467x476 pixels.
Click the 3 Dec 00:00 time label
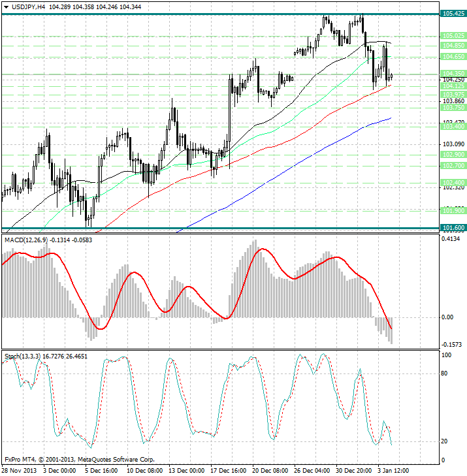pyautogui.click(x=59, y=471)
